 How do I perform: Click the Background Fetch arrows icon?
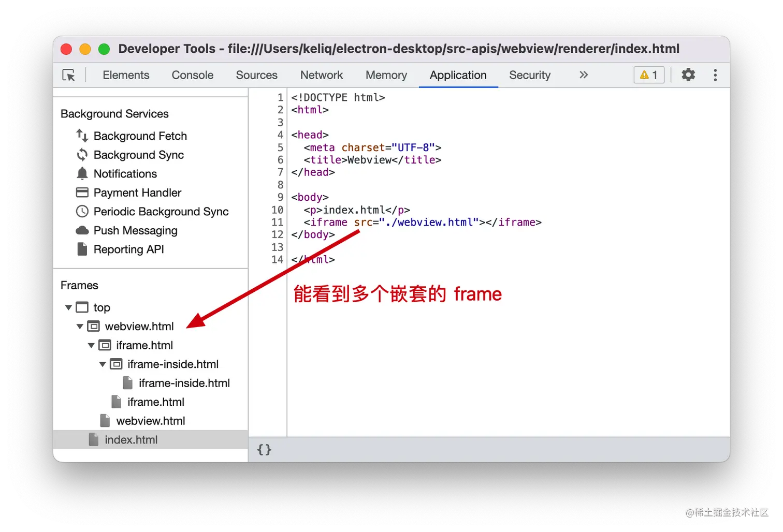82,136
